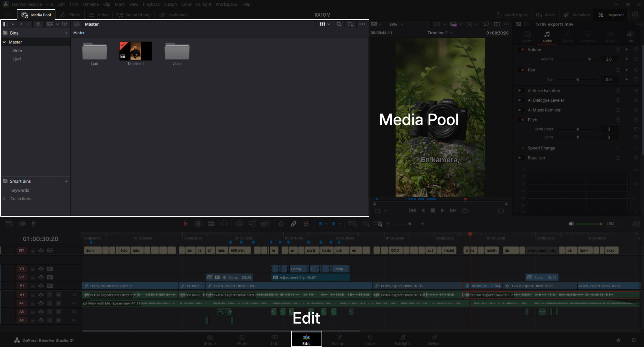This screenshot has width=644, height=347.
Task: Open the Media Pool sort options icon
Action: tap(350, 24)
